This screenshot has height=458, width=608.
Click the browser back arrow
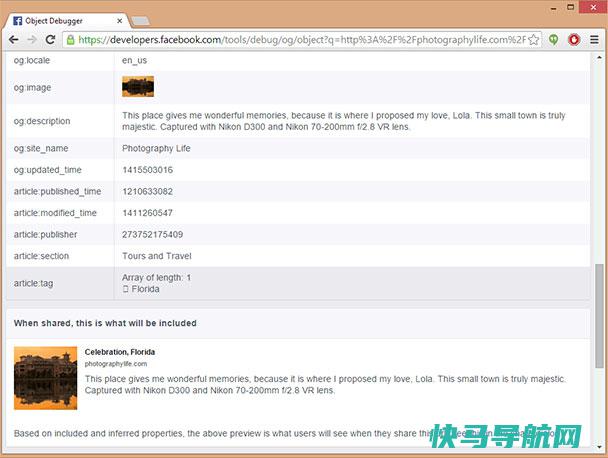pos(14,40)
